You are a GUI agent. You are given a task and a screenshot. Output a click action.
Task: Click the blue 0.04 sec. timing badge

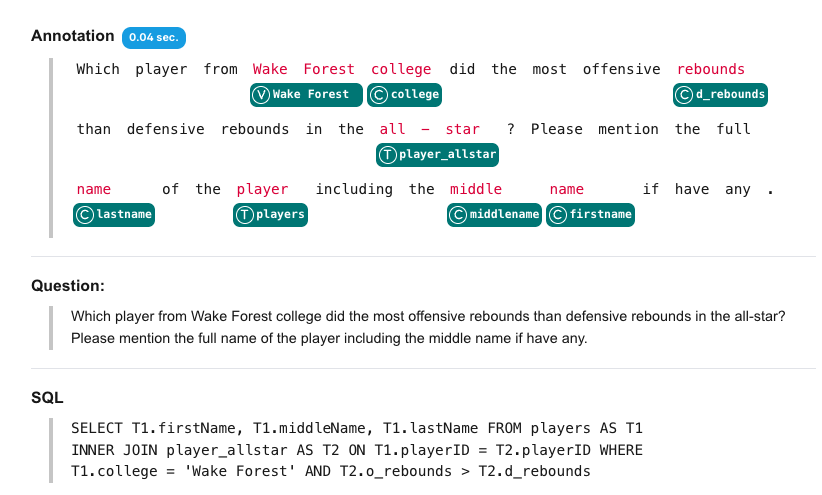[x=154, y=37]
